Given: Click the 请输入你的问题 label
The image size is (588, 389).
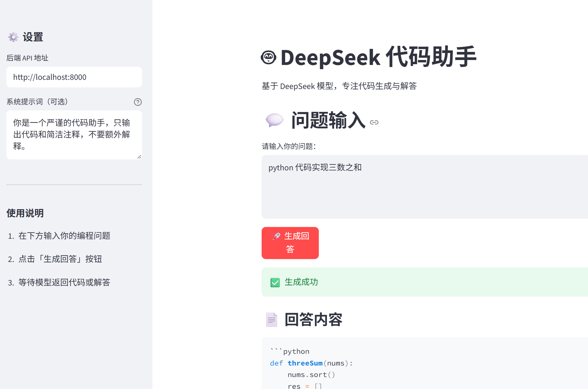Looking at the screenshot, I should point(289,146).
